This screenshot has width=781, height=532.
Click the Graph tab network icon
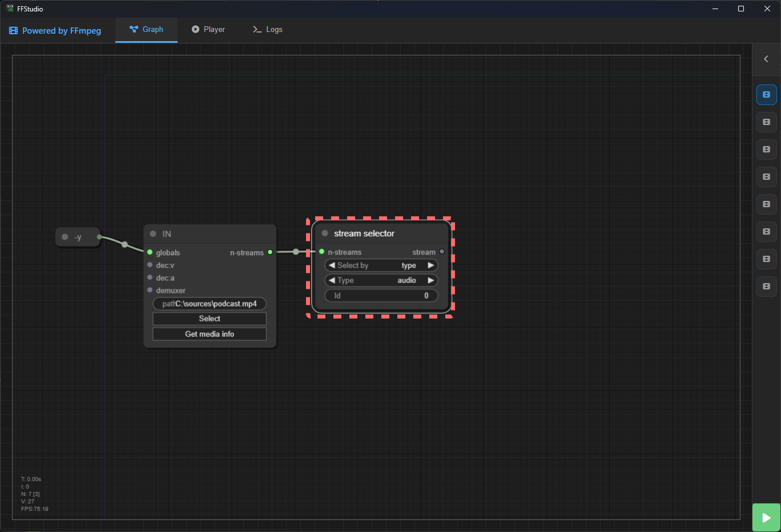(134, 29)
